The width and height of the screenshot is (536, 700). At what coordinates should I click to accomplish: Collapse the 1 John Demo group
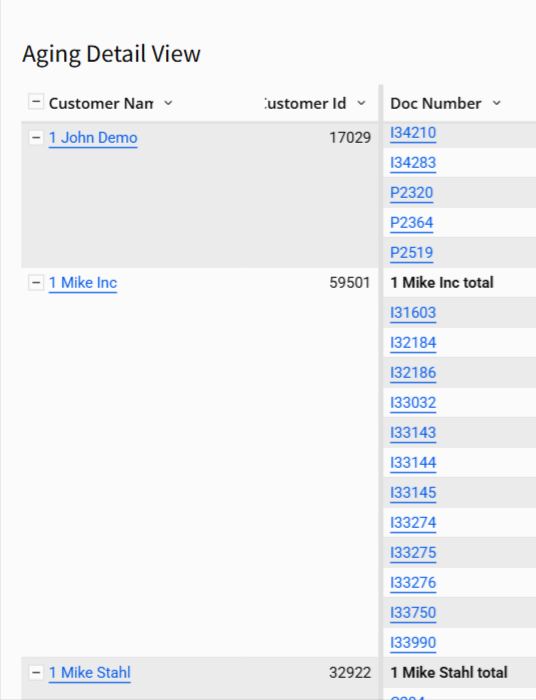point(36,138)
